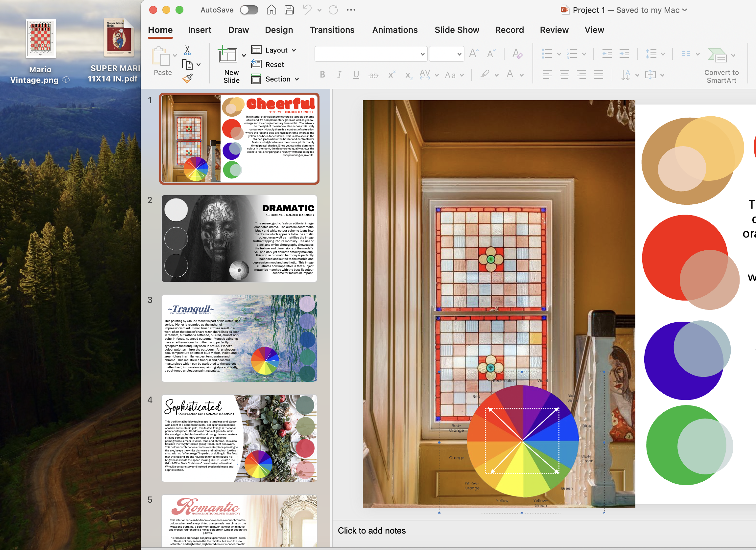
Task: Open the Design tab
Action: pyautogui.click(x=279, y=30)
